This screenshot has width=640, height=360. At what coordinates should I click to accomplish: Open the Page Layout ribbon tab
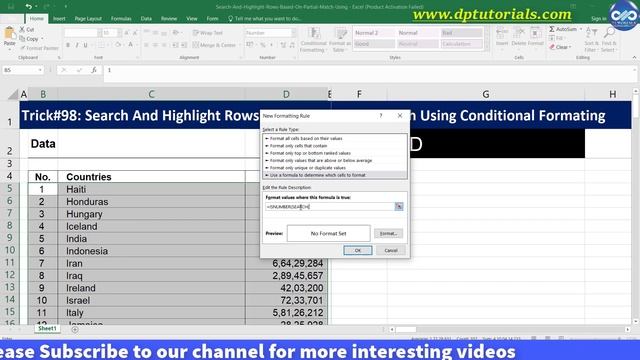tap(88, 18)
